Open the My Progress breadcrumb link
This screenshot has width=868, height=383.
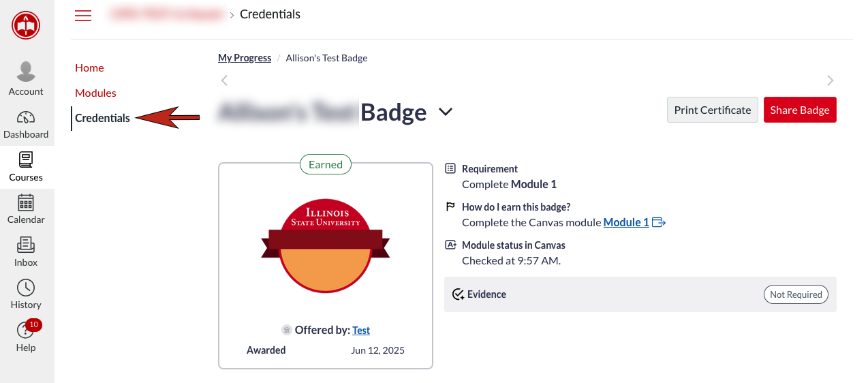245,58
